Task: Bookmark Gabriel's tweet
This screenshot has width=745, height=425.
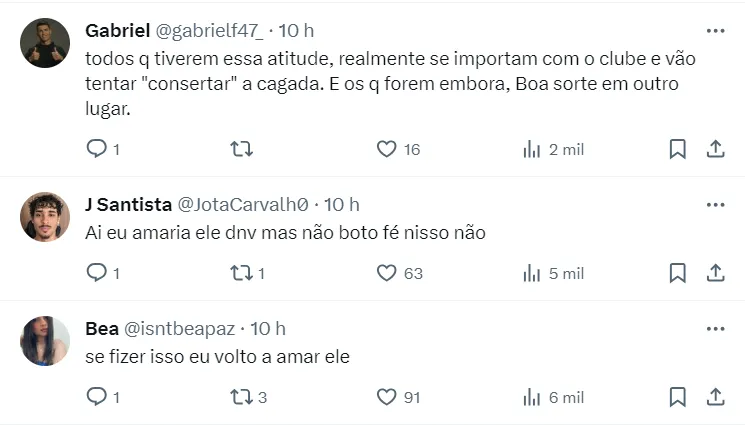Action: tap(677, 149)
